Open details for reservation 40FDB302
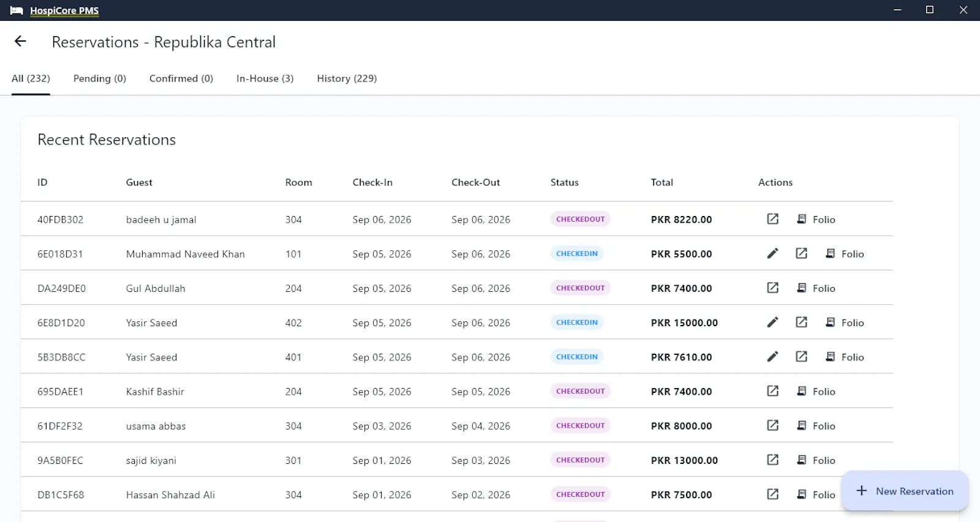This screenshot has height=522, width=980. tap(773, 219)
